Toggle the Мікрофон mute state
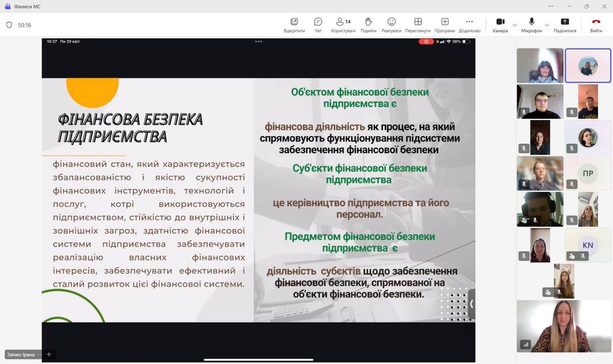This screenshot has width=613, height=364. click(532, 25)
